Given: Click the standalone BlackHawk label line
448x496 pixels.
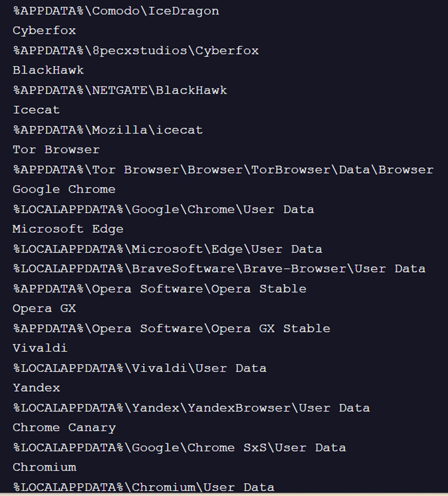Looking at the screenshot, I should (48, 70).
